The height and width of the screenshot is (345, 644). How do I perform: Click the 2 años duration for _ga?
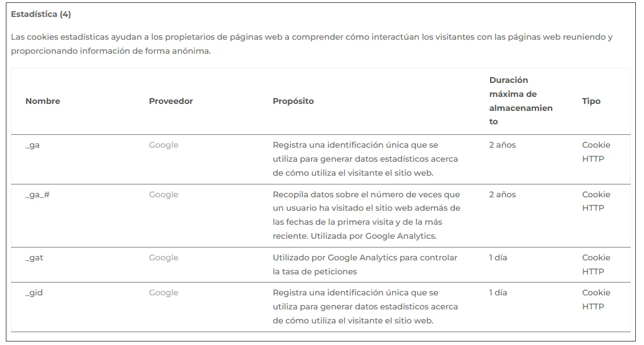tap(502, 145)
